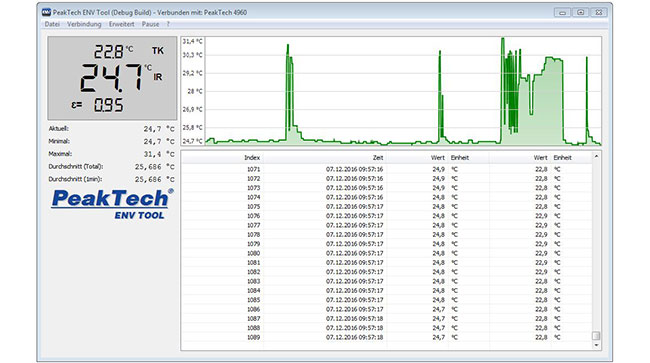Select table row with index 1085
Image resolution: width=650 pixels, height=363 pixels.
[387, 300]
